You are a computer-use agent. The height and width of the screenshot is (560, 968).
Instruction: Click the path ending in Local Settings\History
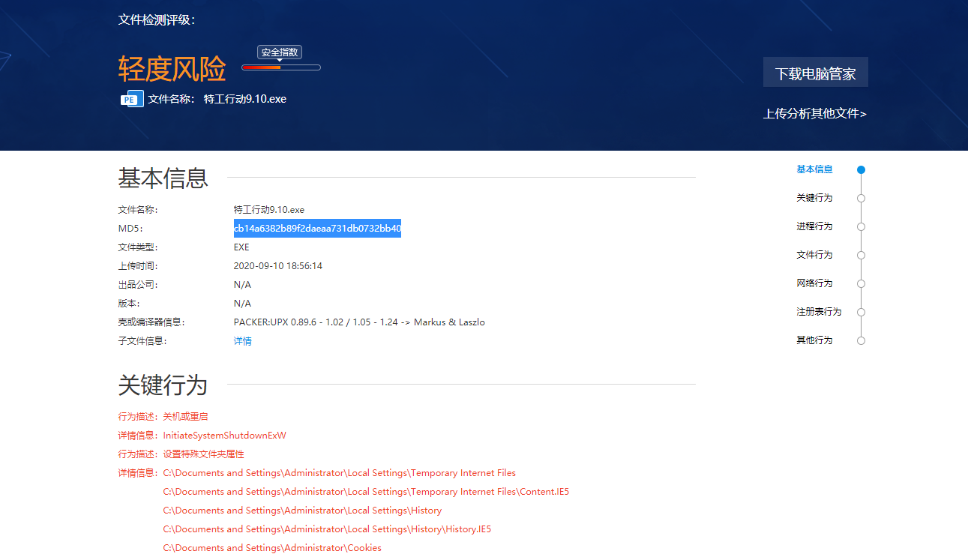[x=302, y=511]
